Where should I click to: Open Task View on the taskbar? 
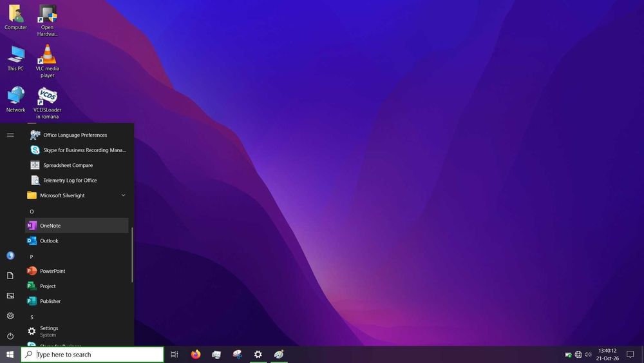tap(174, 355)
